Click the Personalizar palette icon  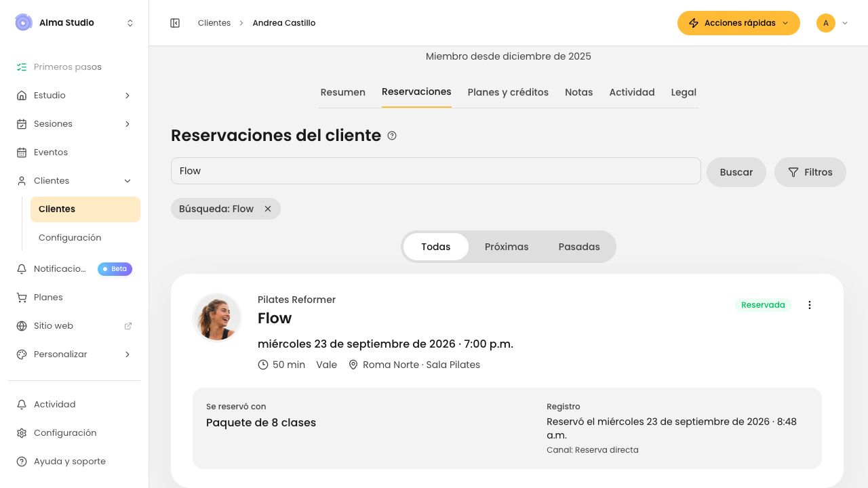(22, 354)
